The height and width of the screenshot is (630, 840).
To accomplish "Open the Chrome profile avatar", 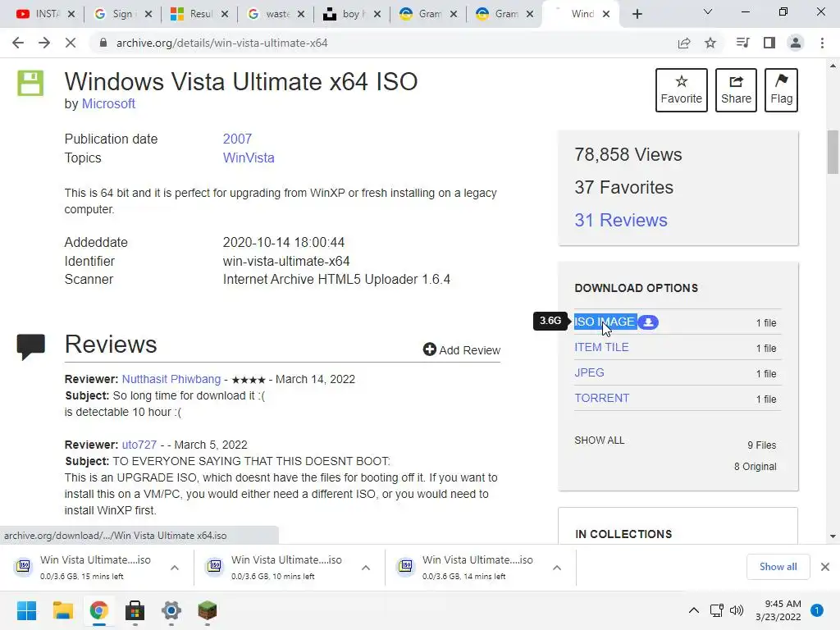I will click(796, 43).
